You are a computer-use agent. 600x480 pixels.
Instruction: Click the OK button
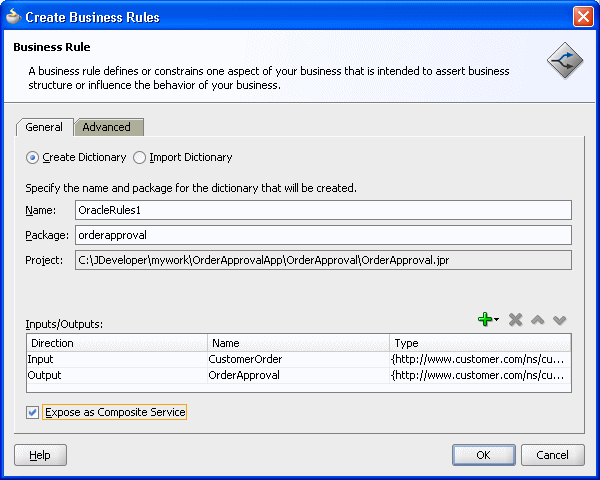point(484,455)
